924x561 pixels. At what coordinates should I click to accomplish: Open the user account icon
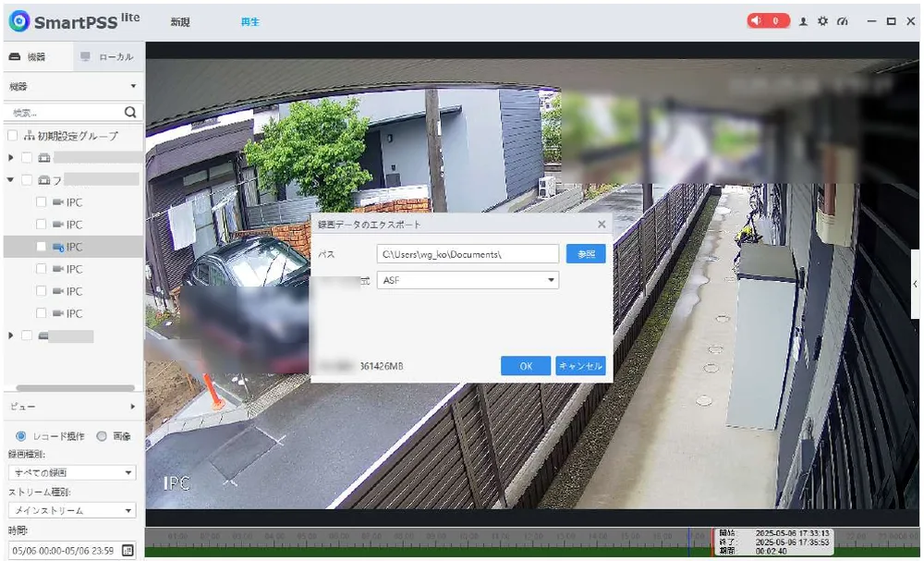[803, 22]
